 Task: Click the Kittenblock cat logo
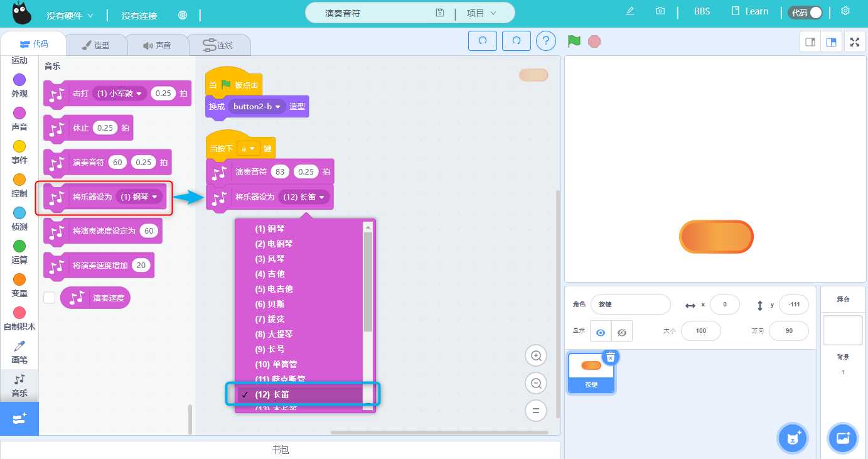[22, 13]
